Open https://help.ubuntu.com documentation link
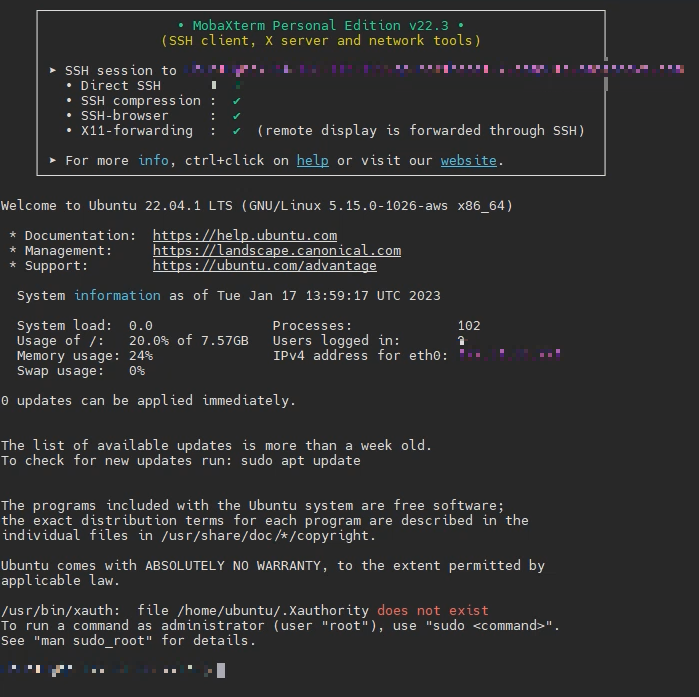 point(245,235)
